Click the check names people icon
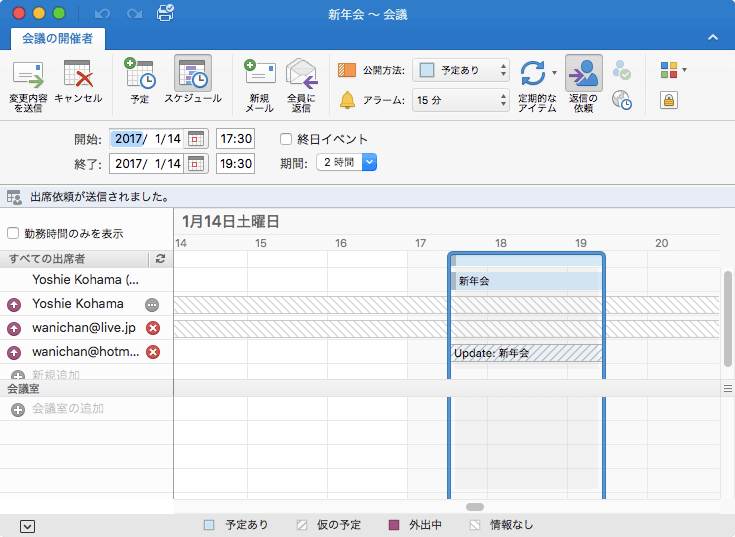The height and width of the screenshot is (537, 735). 622,70
